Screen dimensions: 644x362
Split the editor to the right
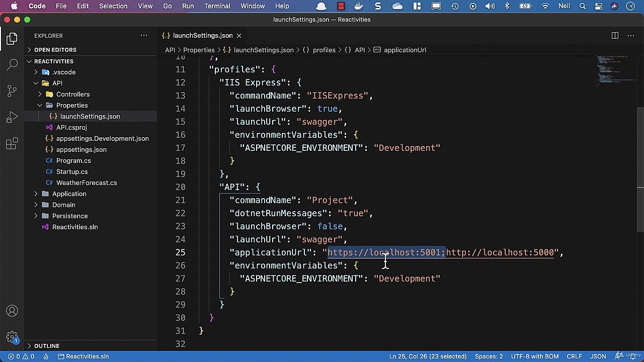pyautogui.click(x=615, y=36)
